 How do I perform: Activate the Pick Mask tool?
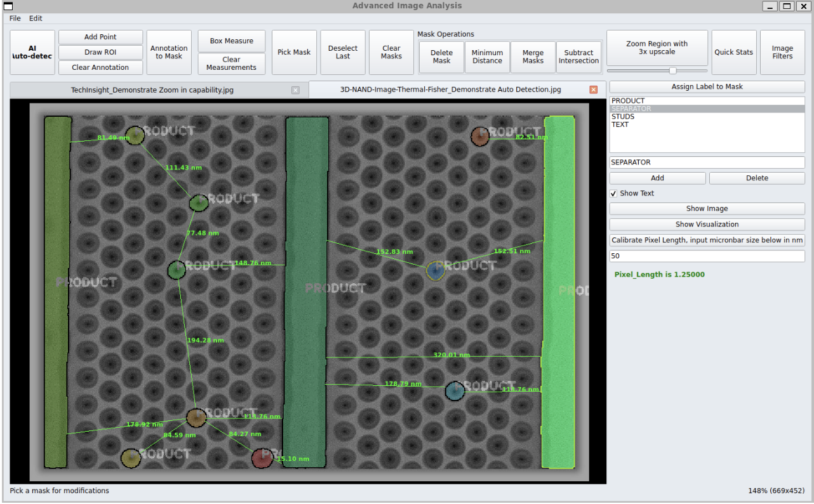[294, 52]
